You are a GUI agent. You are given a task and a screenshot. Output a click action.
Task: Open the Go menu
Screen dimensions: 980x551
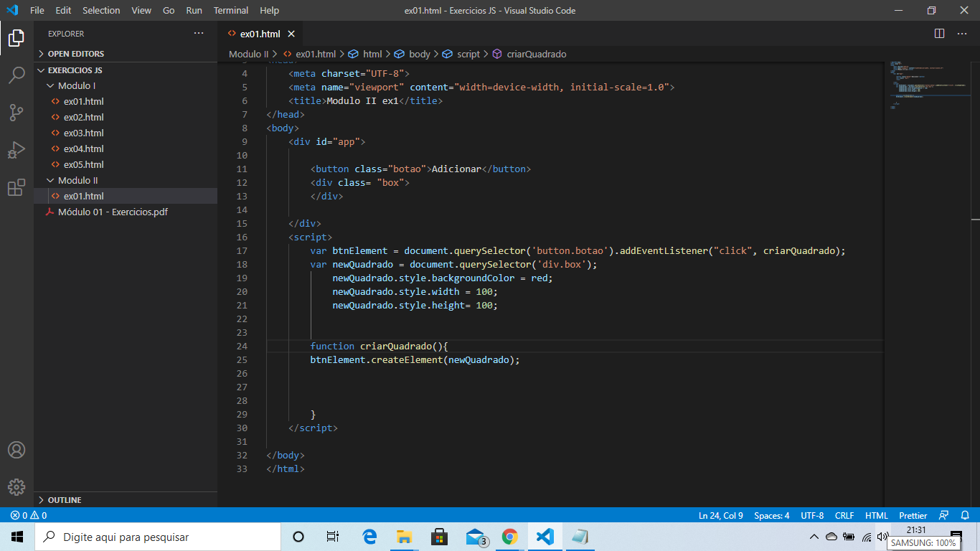pos(169,10)
